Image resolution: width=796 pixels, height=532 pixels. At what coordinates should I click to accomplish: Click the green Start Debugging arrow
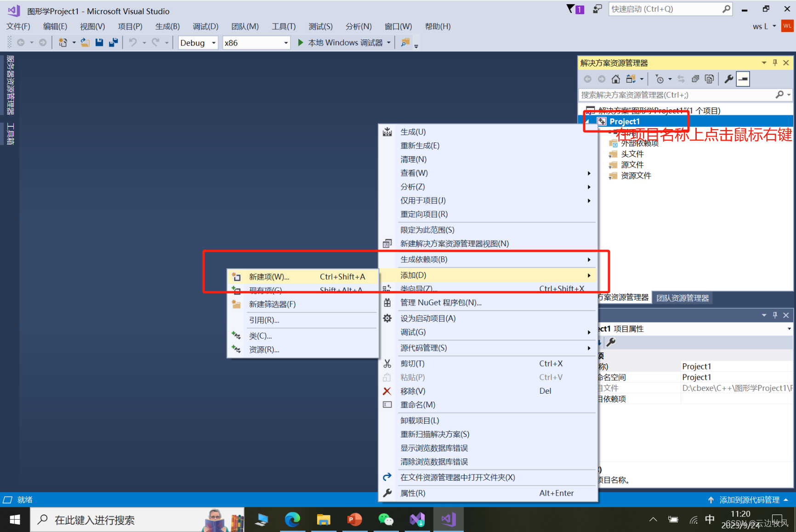(300, 43)
